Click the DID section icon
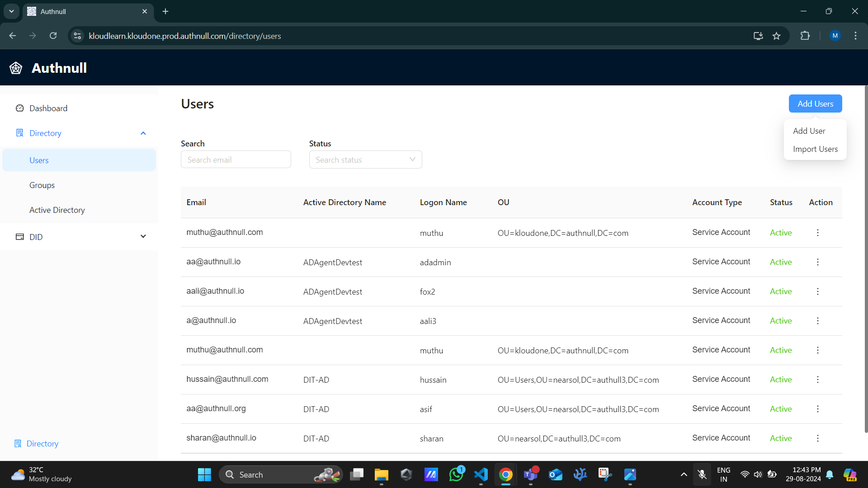This screenshot has height=488, width=868. pos(20,237)
